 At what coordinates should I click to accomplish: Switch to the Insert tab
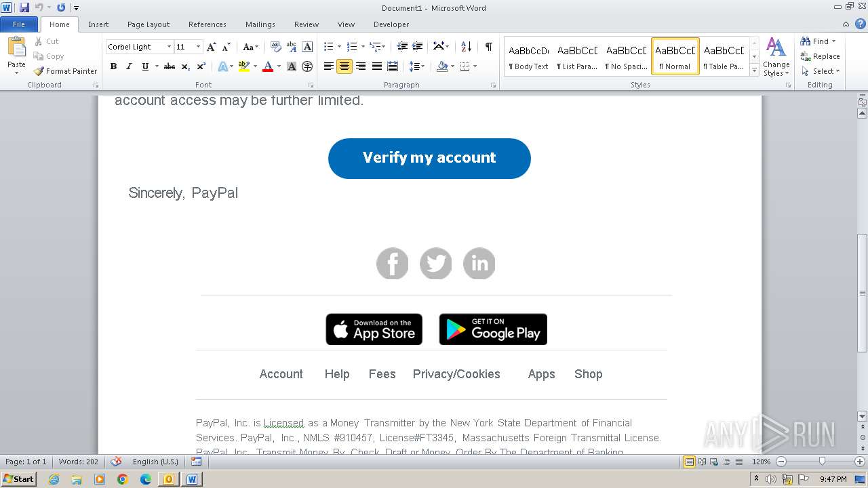click(x=98, y=24)
